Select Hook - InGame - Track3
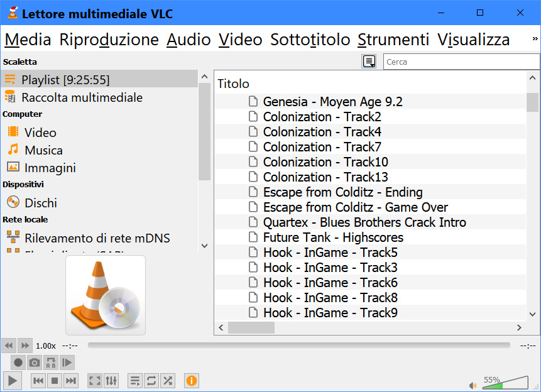541x392 pixels. click(x=371, y=268)
